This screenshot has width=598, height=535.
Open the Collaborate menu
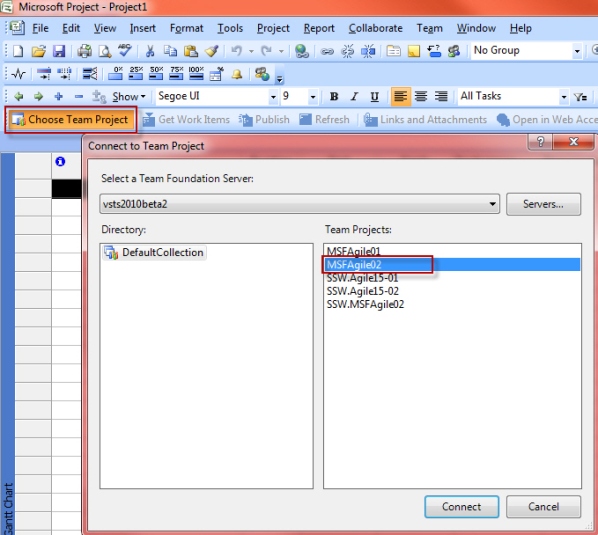click(x=376, y=28)
